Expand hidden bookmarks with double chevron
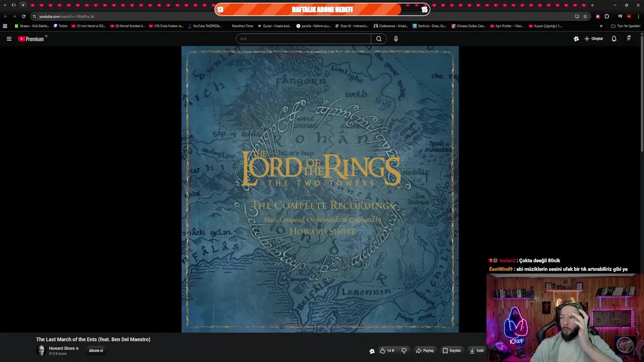The width and height of the screenshot is (644, 362). tap(601, 26)
